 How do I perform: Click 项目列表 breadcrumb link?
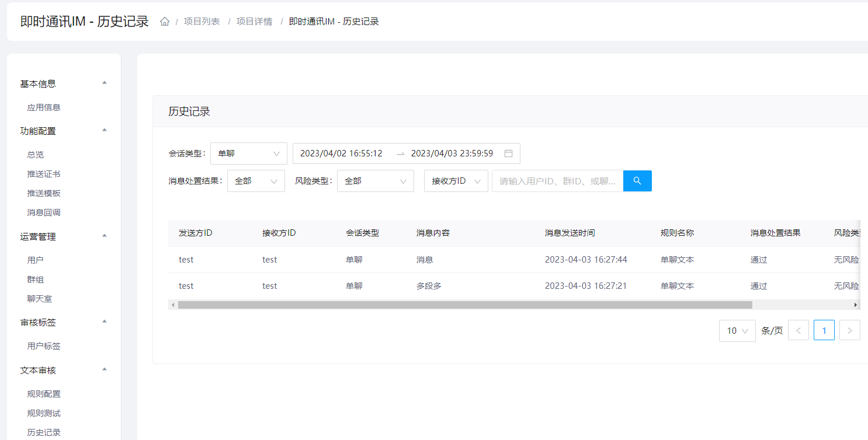click(x=202, y=22)
